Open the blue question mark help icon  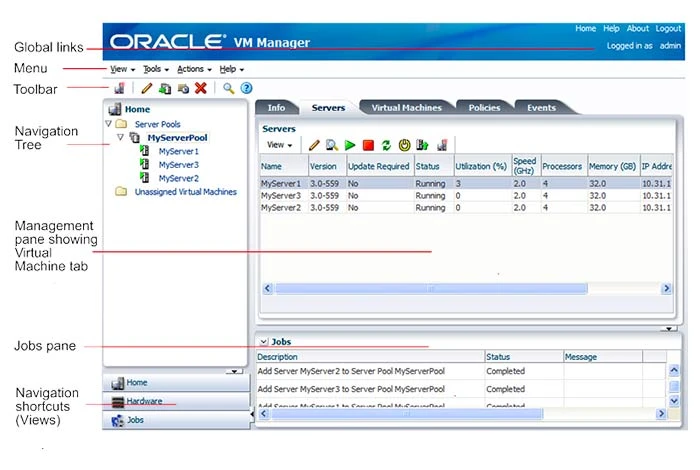pyautogui.click(x=246, y=88)
